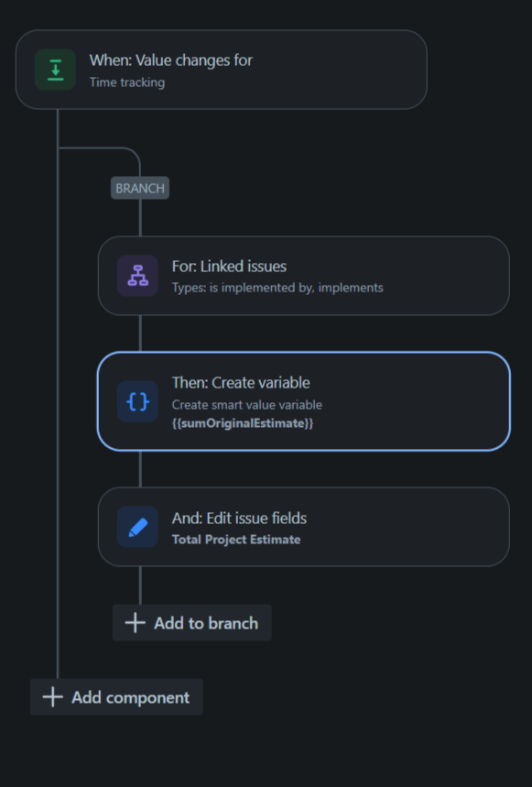532x787 pixels.
Task: Click the pencil icon on Edit issue fields
Action: (137, 526)
